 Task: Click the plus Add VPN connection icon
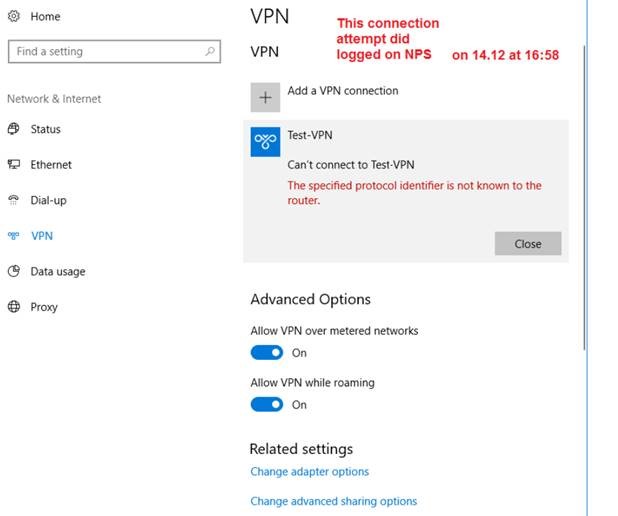pyautogui.click(x=265, y=97)
